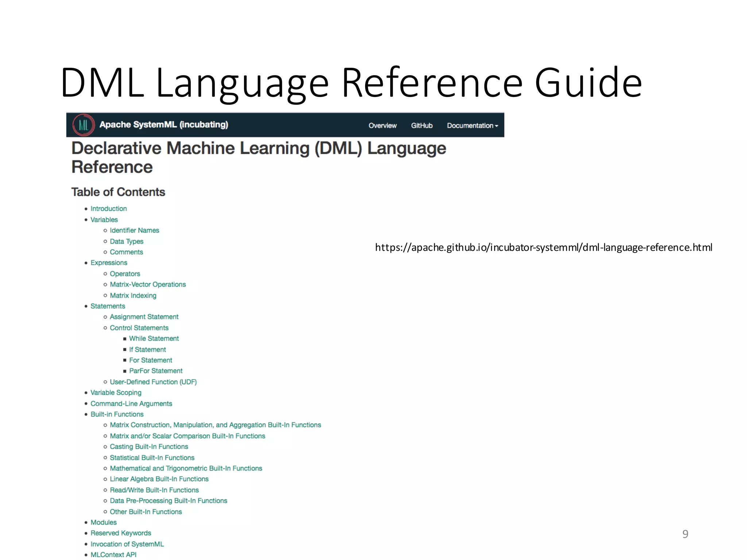Open Matrix Construction, Manipulation, and Aggregation link
Screen dimensions: 747x560
coord(216,425)
